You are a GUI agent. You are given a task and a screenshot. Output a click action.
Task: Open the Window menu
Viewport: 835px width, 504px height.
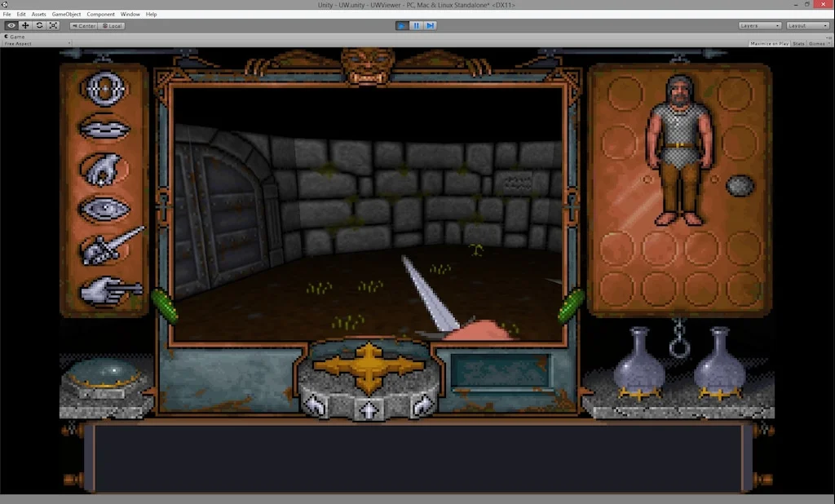(130, 15)
